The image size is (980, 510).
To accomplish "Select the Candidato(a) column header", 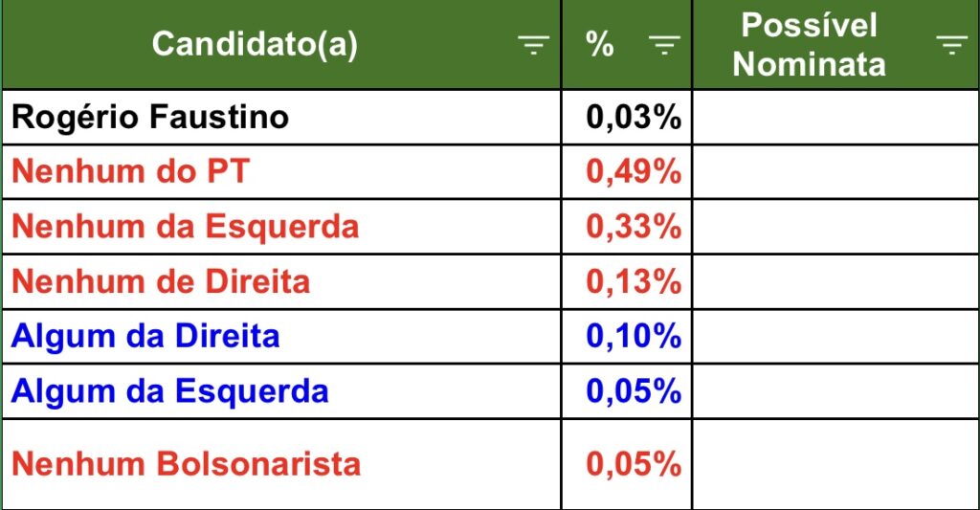I will click(x=282, y=45).
